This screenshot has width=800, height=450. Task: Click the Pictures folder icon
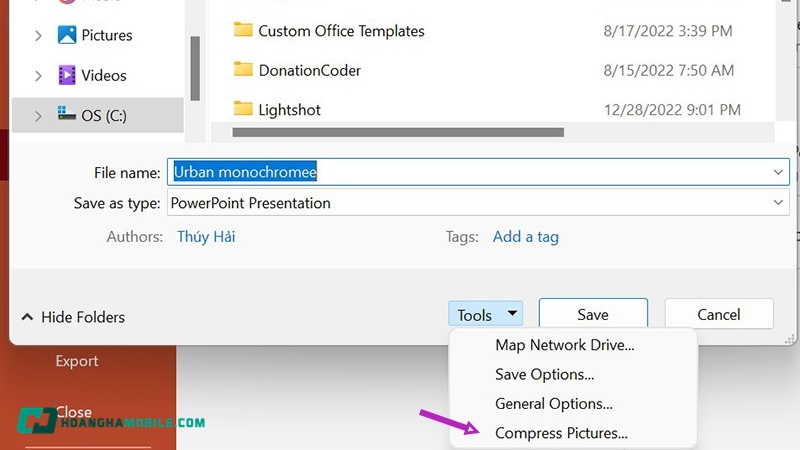pyautogui.click(x=68, y=35)
